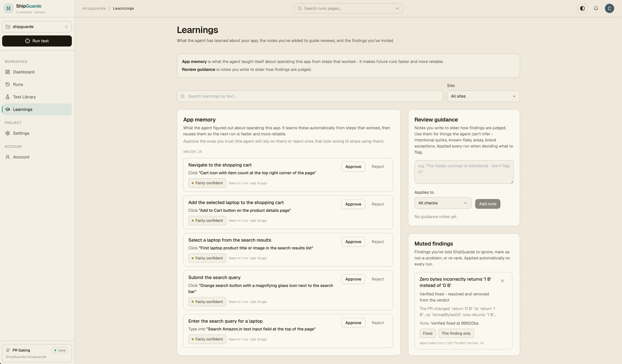Click the This finding only tag
The height and width of the screenshot is (364, 622).
[456, 333]
